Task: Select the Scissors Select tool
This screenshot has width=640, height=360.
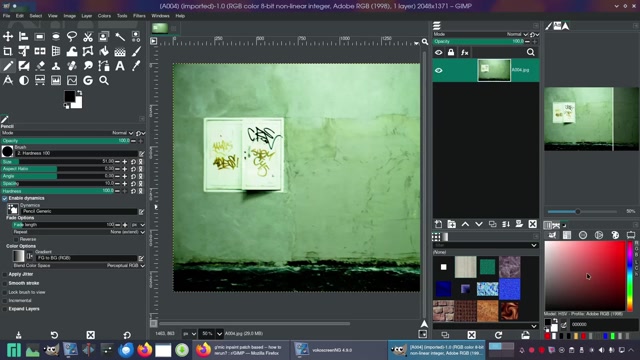Action: (x=88, y=36)
